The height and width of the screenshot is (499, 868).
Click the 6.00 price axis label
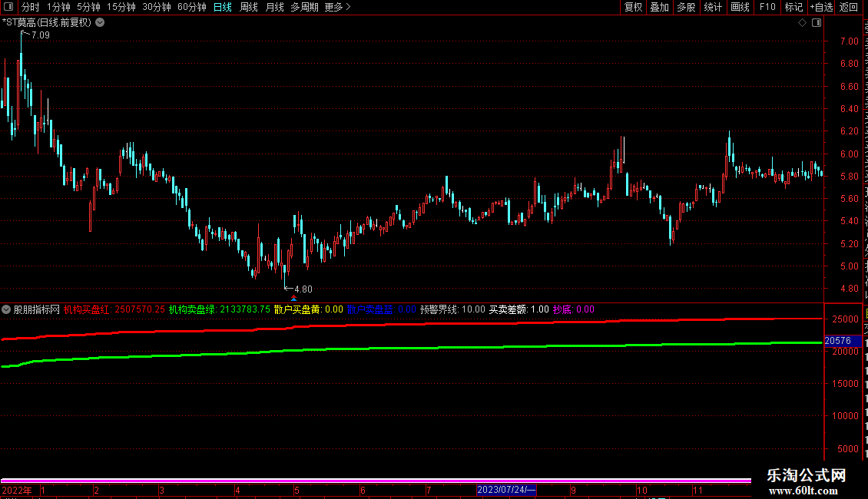tap(849, 154)
